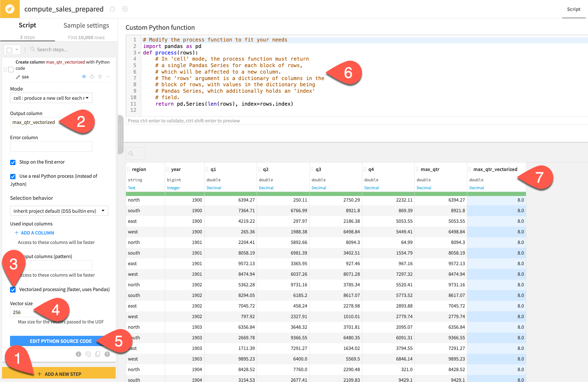The height and width of the screenshot is (382, 588).
Task: Click the color palette icon below the step
Action: point(88,354)
